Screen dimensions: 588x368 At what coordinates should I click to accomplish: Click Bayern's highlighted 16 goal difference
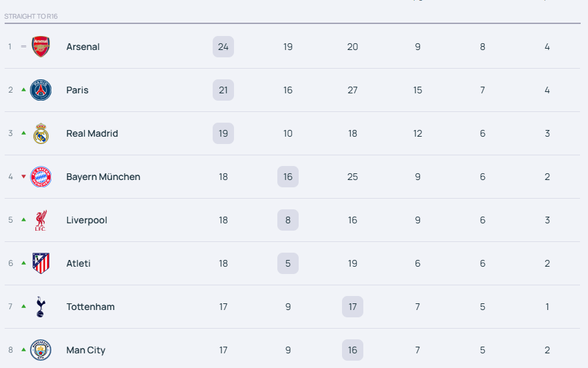pyautogui.click(x=288, y=177)
